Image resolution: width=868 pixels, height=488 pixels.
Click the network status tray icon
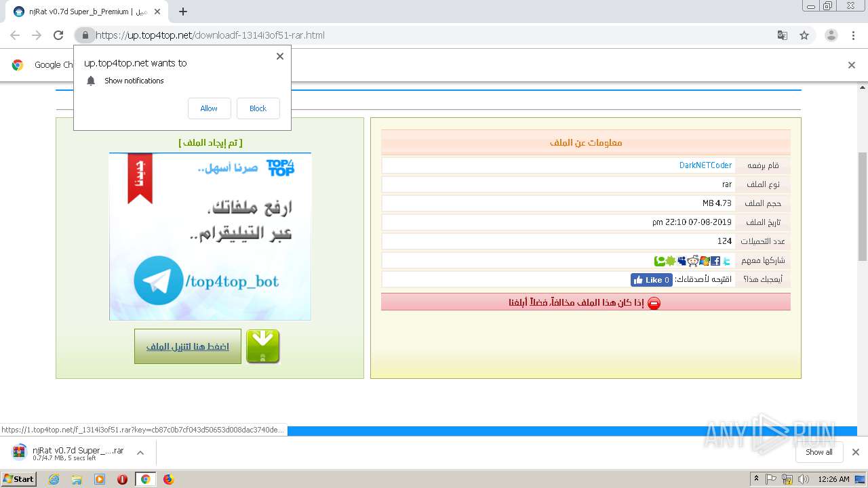click(x=787, y=479)
